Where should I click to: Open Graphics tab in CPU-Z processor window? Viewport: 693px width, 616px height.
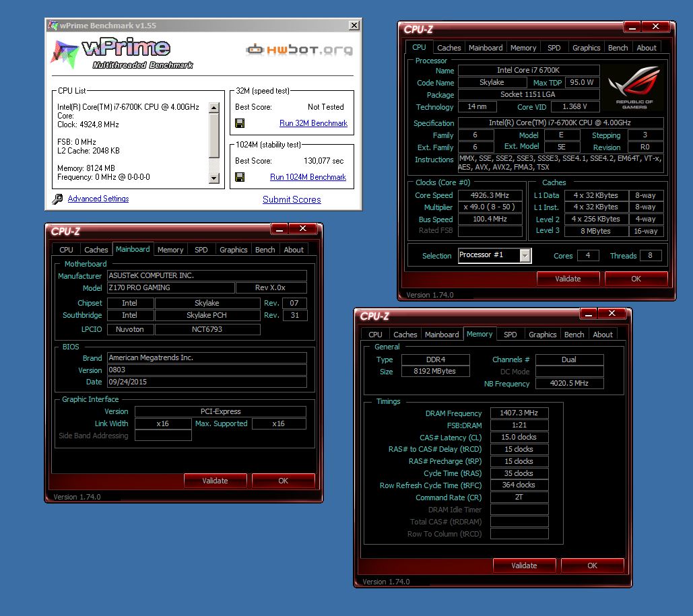point(587,48)
